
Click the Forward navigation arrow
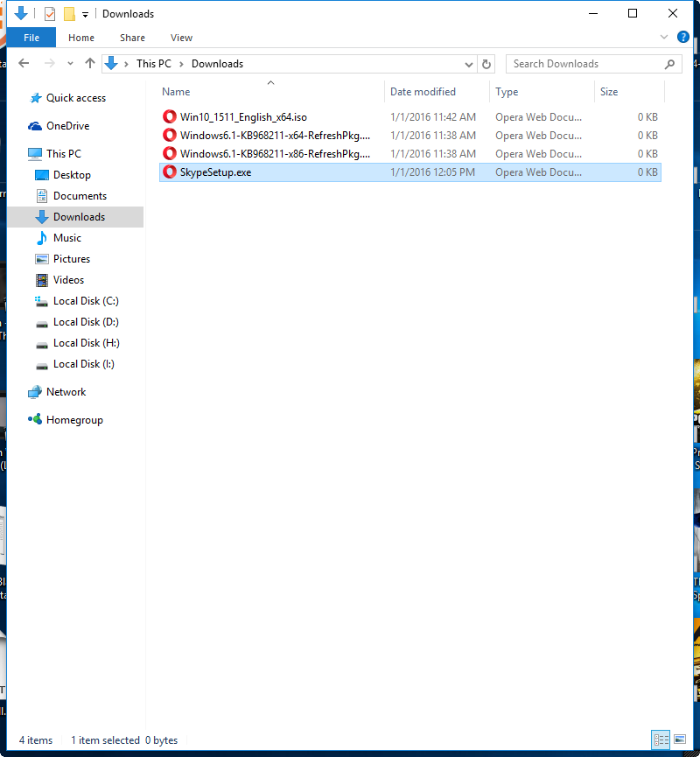tap(49, 63)
